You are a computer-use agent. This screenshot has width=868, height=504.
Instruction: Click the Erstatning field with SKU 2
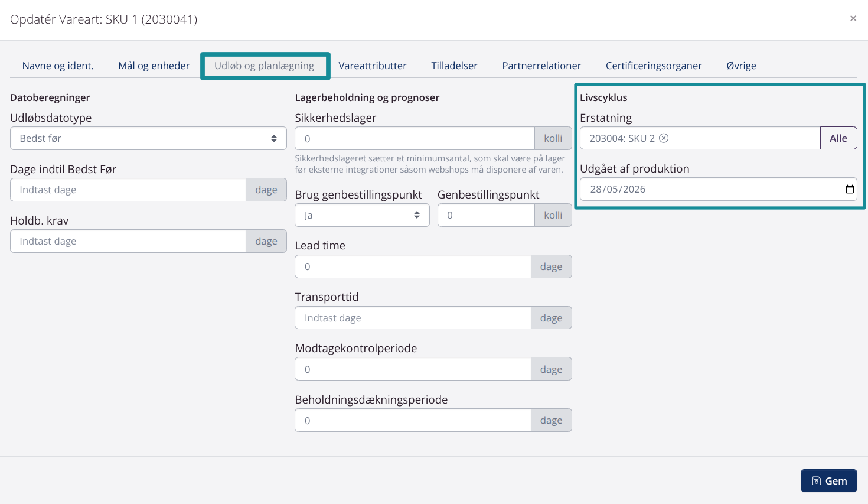(x=700, y=138)
